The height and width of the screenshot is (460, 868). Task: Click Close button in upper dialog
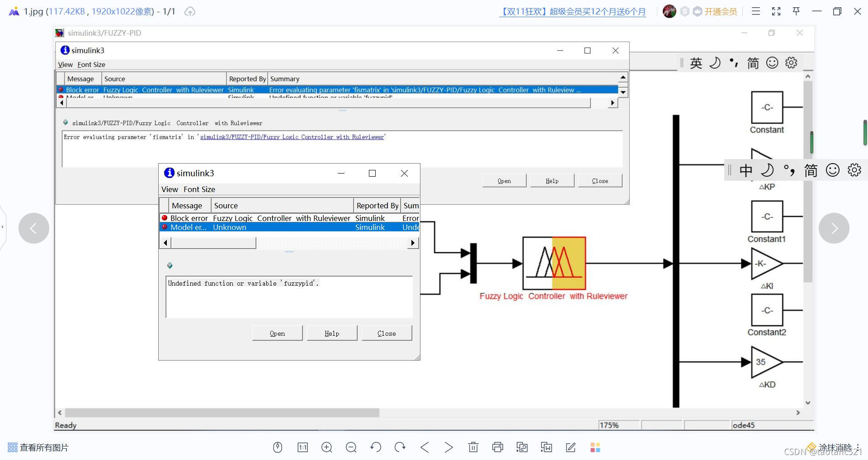click(600, 181)
